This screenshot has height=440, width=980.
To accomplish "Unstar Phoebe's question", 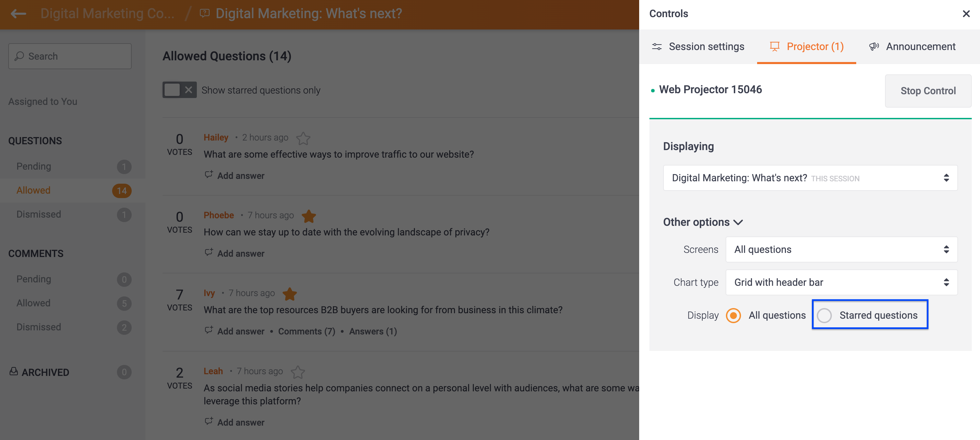I will pos(309,216).
